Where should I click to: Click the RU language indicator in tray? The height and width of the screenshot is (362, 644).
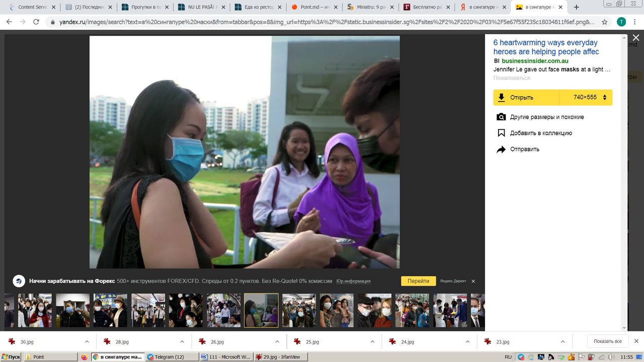click(508, 357)
